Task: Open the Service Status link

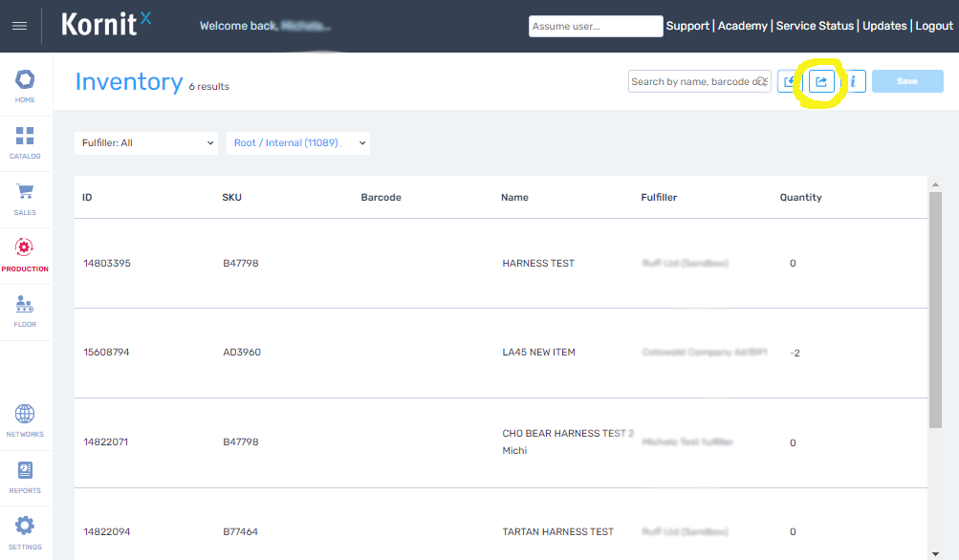Action: [815, 26]
